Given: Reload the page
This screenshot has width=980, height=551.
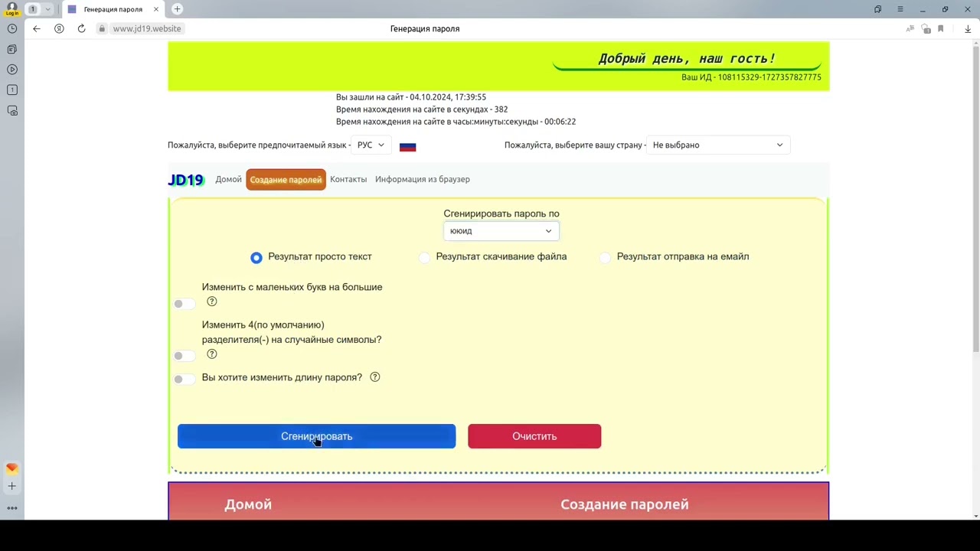Looking at the screenshot, I should pyautogui.click(x=81, y=28).
